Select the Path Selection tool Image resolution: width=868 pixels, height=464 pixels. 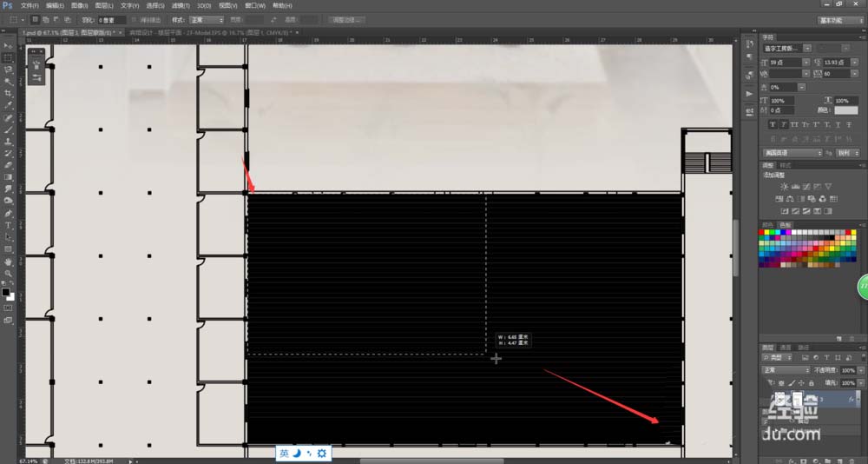click(x=9, y=237)
